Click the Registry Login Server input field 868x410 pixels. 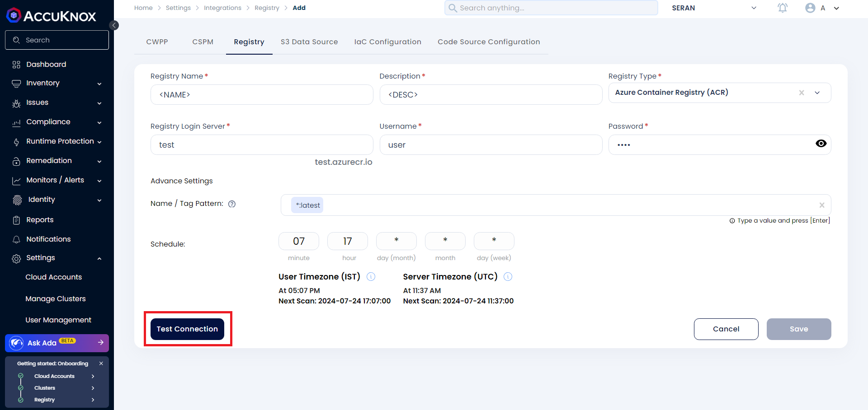[x=262, y=145]
